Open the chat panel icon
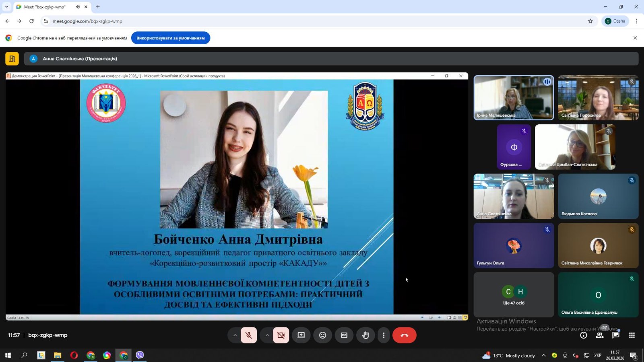This screenshot has height=362, width=644. [615, 335]
